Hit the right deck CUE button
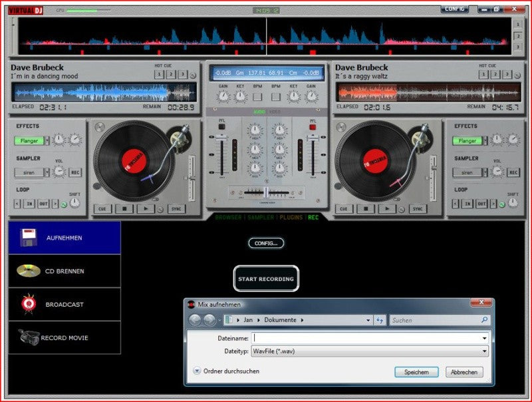The width and height of the screenshot is (532, 402). point(344,209)
